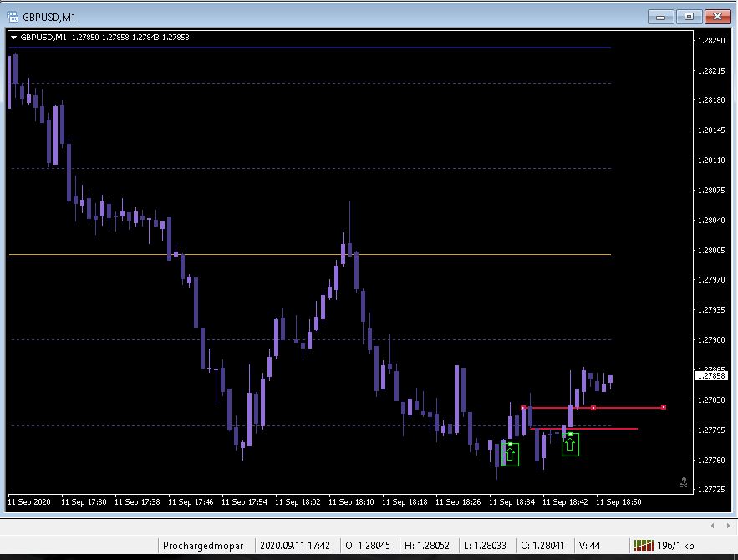Select the yellow horizontal level line
The width and height of the screenshot is (738, 560).
click(310, 255)
